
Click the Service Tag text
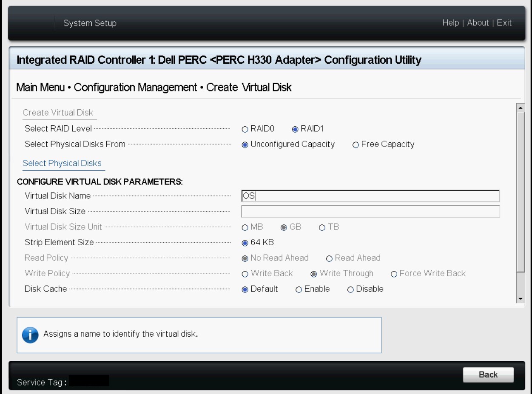pos(42,383)
